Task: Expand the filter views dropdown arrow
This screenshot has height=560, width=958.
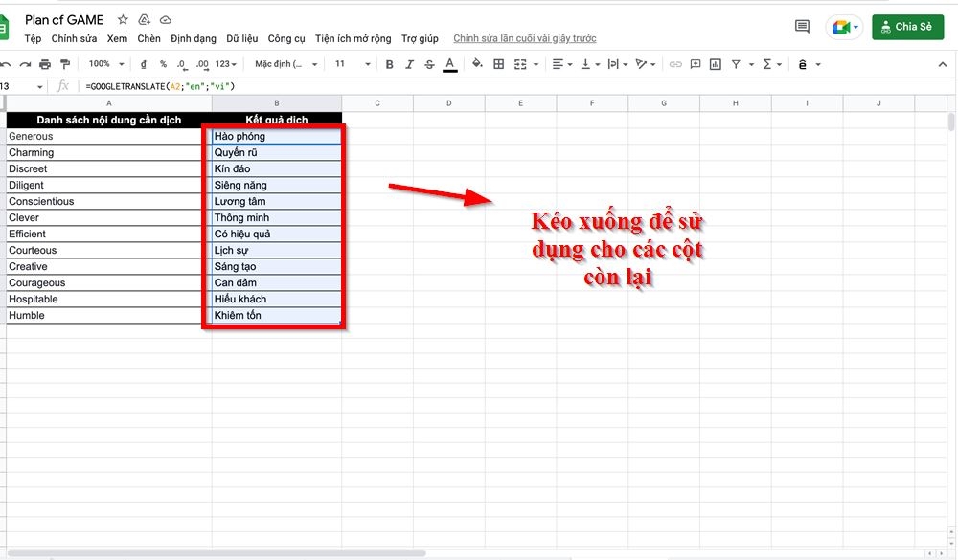Action: tap(751, 65)
